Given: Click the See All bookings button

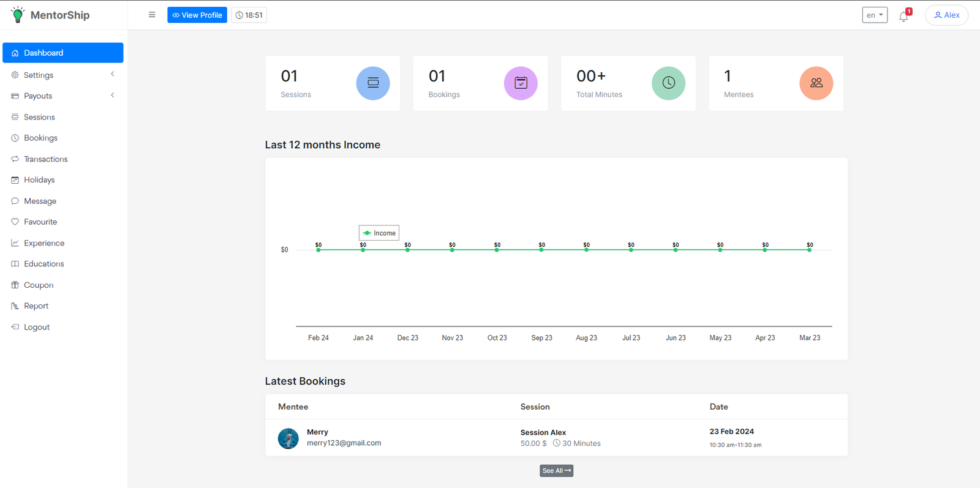Looking at the screenshot, I should pos(556,471).
